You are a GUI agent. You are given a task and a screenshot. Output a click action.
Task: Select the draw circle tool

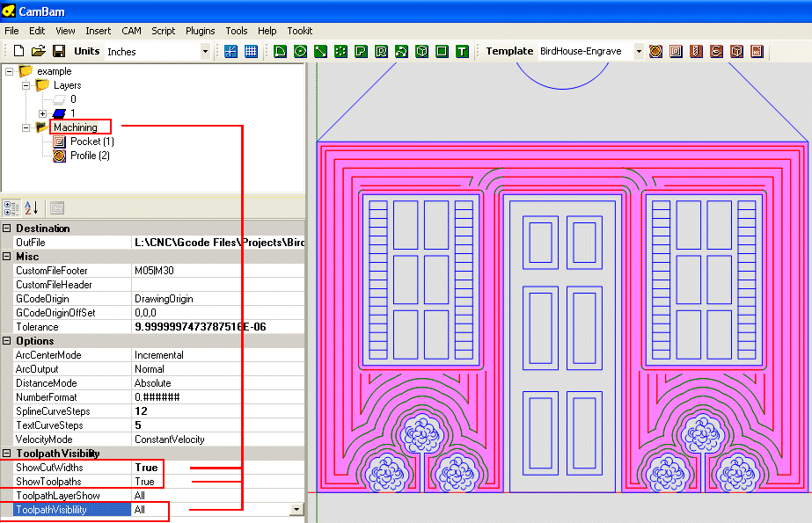point(300,51)
